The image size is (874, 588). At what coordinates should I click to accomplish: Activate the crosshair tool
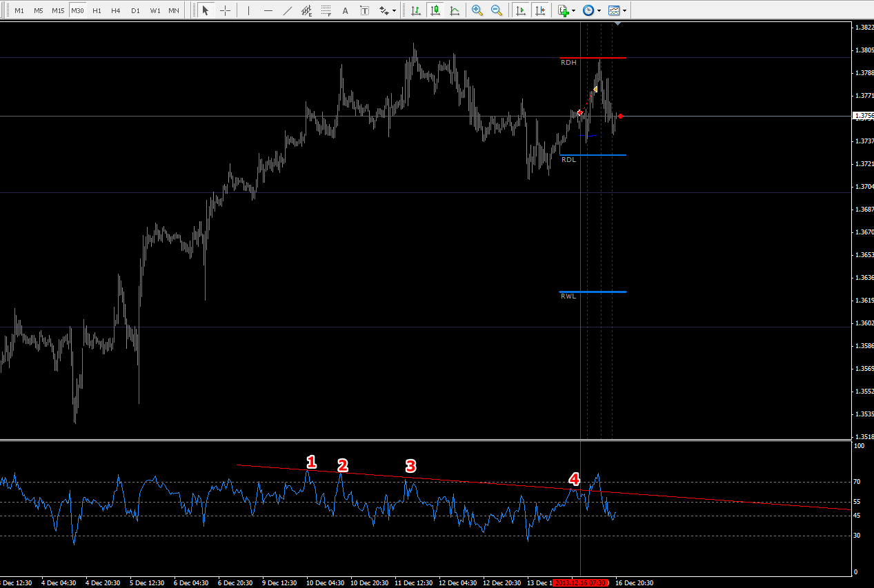click(x=225, y=10)
